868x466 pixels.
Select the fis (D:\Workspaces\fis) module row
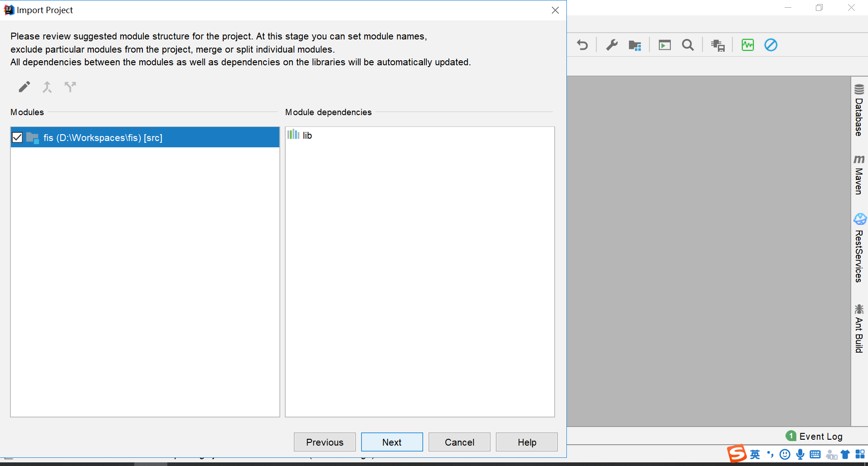click(145, 137)
